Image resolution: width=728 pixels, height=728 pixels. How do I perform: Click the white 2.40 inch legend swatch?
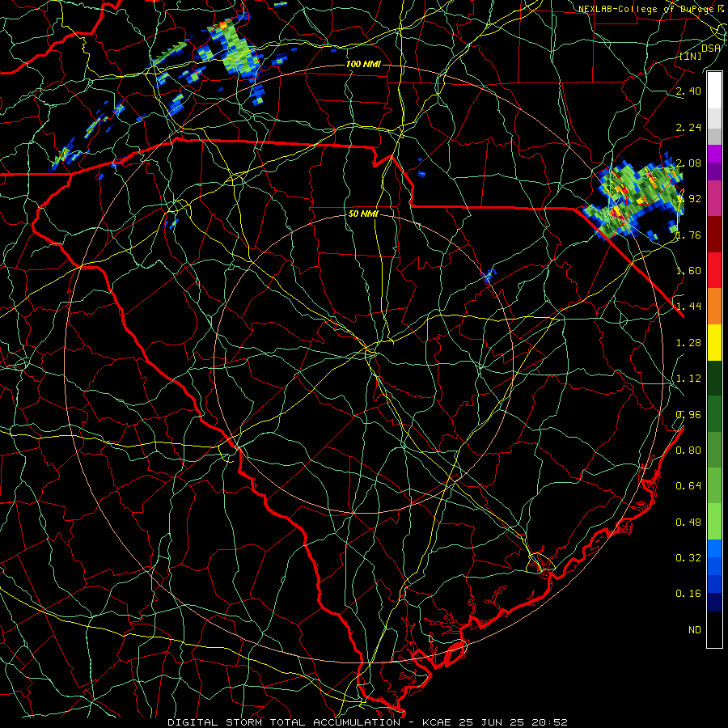714,91
